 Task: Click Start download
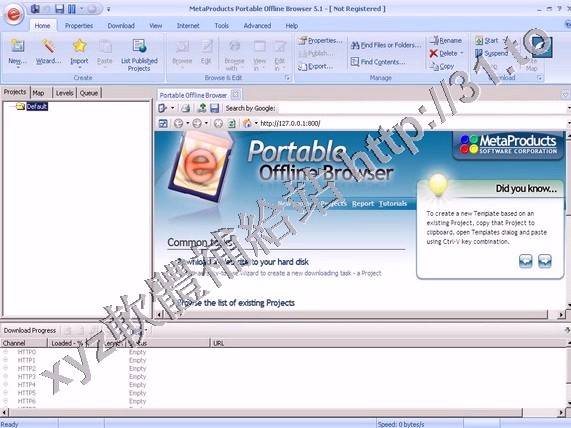click(487, 40)
